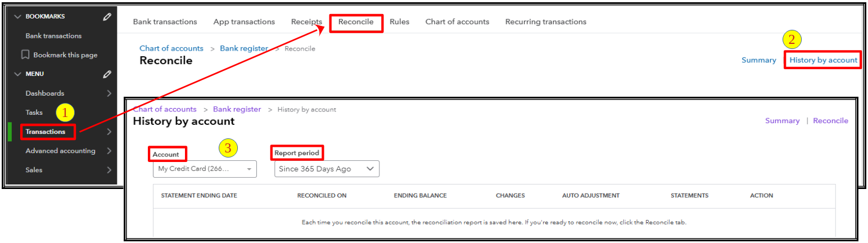The height and width of the screenshot is (243, 868).
Task: Open the Account dropdown for My Credit Card
Action: click(205, 169)
